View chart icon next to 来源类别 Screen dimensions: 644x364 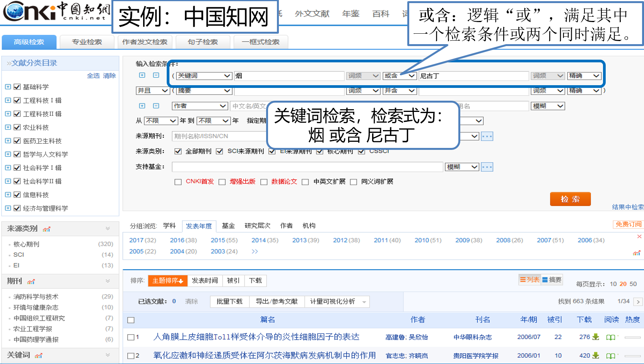[47, 229]
